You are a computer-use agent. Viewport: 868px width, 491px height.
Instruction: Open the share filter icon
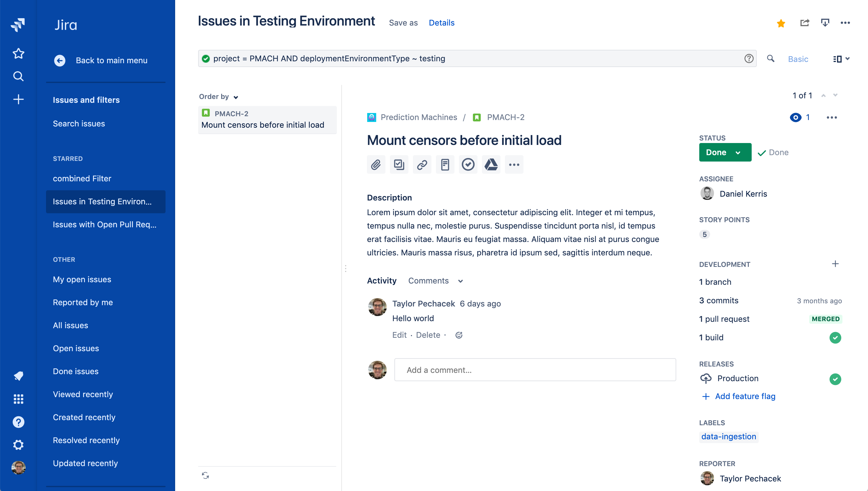click(804, 23)
